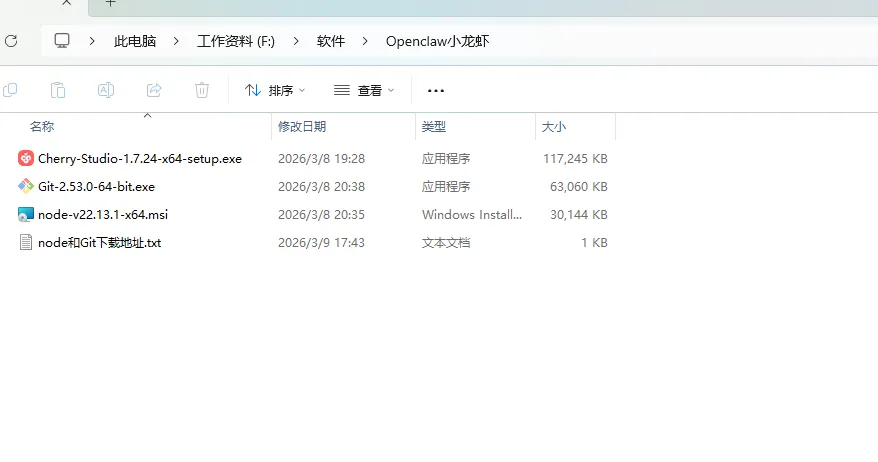This screenshot has width=878, height=462.
Task: Expand chevron after 此电脑 in breadcrumb
Action: 176,41
